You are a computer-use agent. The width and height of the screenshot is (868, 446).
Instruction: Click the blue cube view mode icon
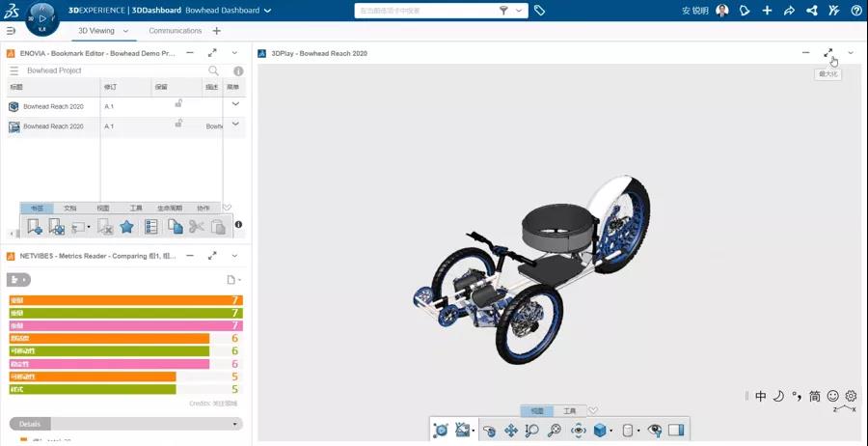click(x=600, y=430)
